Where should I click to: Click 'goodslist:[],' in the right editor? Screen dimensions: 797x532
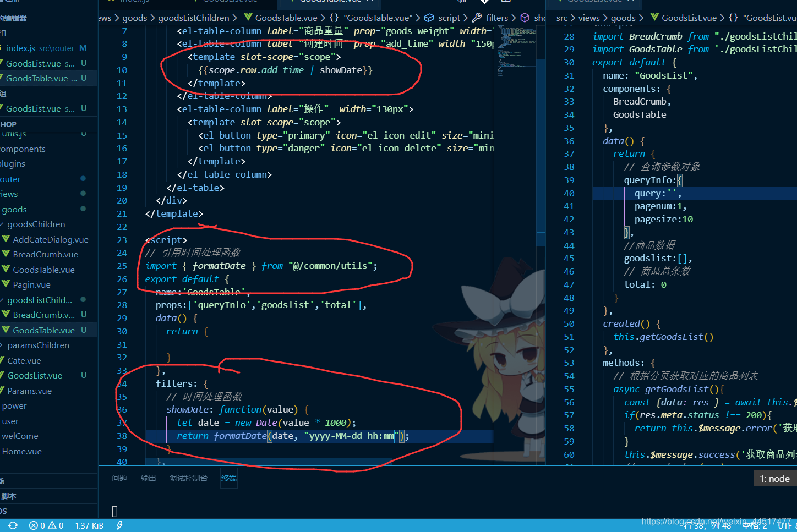(x=658, y=258)
